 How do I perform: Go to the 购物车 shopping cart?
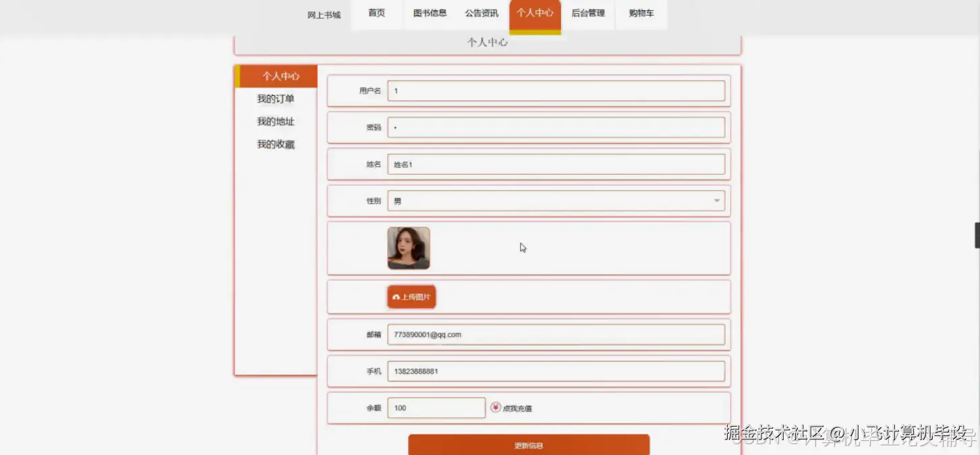coord(641,12)
